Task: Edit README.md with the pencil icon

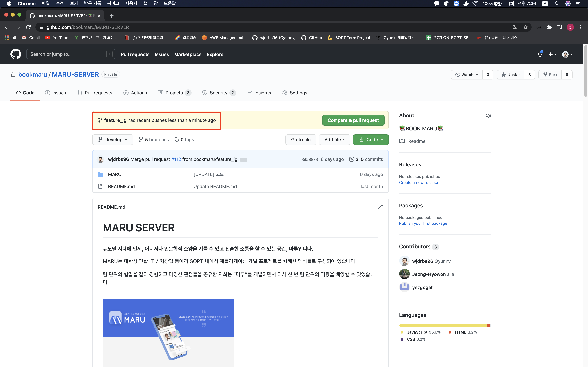Action: pyautogui.click(x=380, y=207)
